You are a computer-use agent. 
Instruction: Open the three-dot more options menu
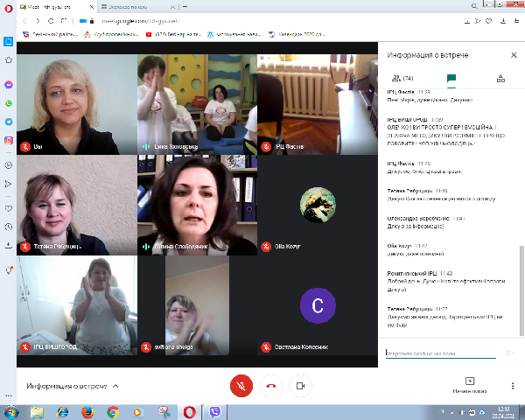[513, 385]
